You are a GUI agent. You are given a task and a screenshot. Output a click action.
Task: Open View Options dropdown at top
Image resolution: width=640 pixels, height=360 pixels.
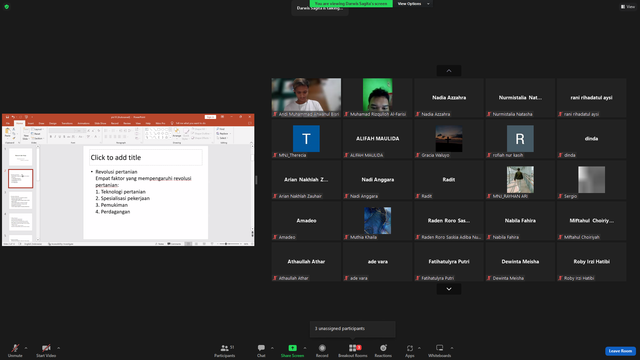[413, 4]
